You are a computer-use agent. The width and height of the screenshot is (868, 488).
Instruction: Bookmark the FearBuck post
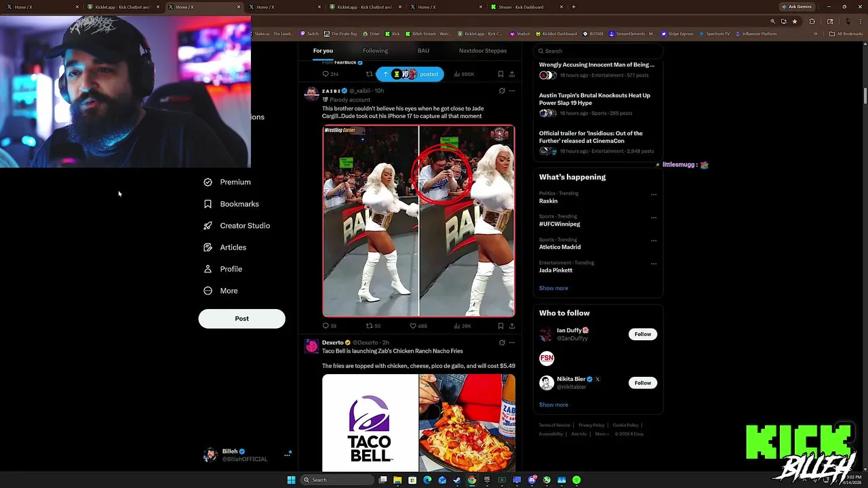pos(500,74)
